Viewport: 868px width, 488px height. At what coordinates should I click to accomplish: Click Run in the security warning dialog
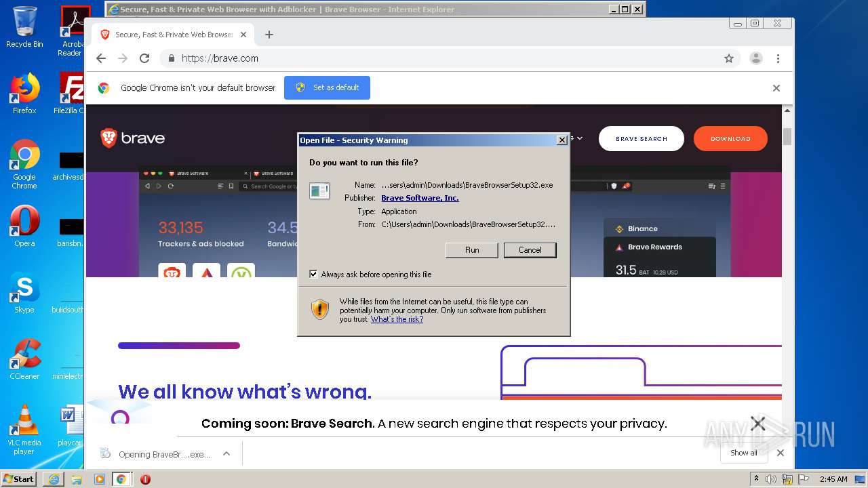pyautogui.click(x=472, y=250)
